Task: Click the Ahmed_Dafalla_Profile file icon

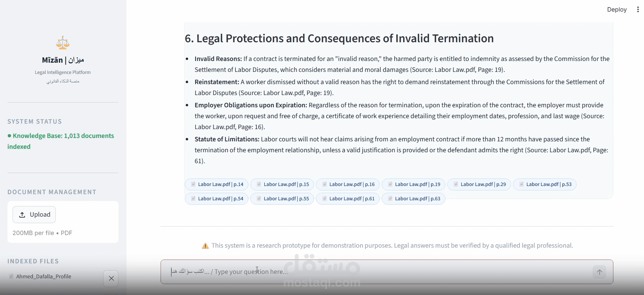Action: (x=11, y=276)
